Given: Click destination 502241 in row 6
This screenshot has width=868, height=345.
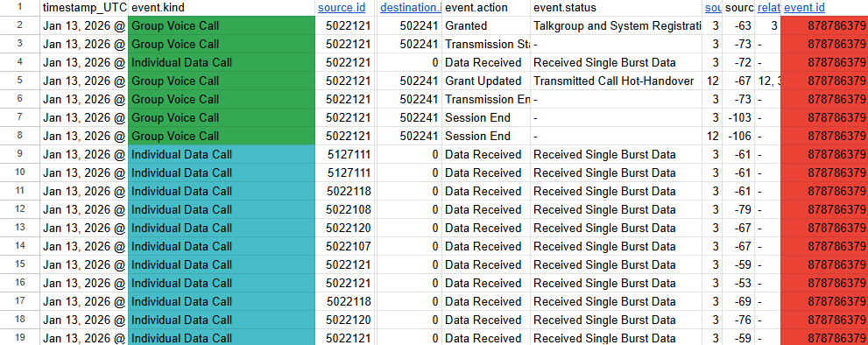Looking at the screenshot, I should click(x=410, y=100).
